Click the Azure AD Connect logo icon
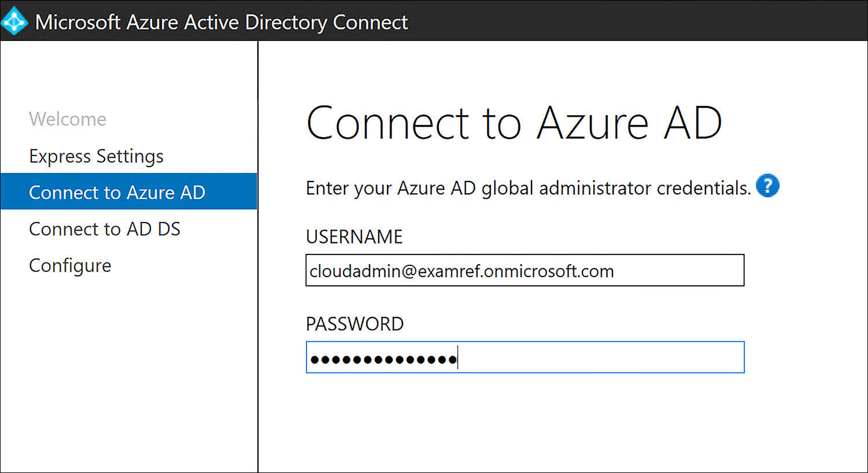The width and height of the screenshot is (868, 473). pyautogui.click(x=14, y=21)
